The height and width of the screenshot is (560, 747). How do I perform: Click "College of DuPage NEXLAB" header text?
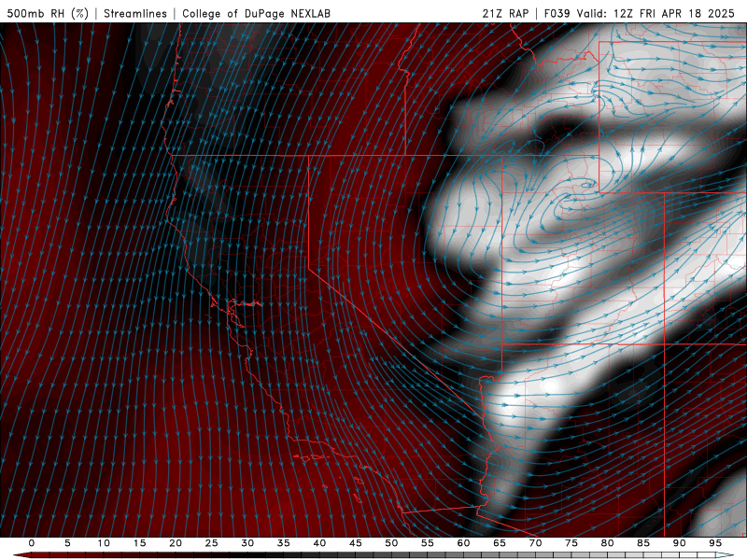[x=256, y=13]
